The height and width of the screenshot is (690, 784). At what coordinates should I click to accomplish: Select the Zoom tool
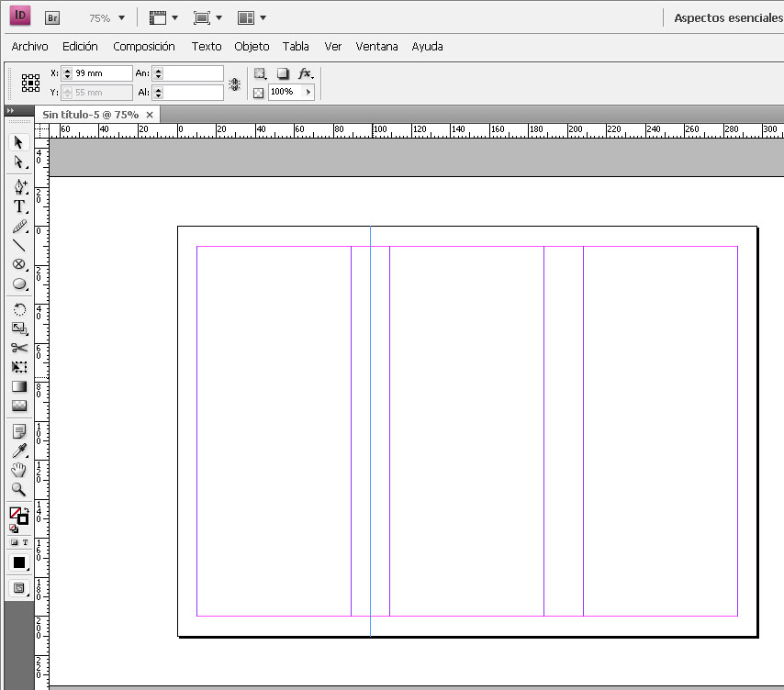(19, 490)
